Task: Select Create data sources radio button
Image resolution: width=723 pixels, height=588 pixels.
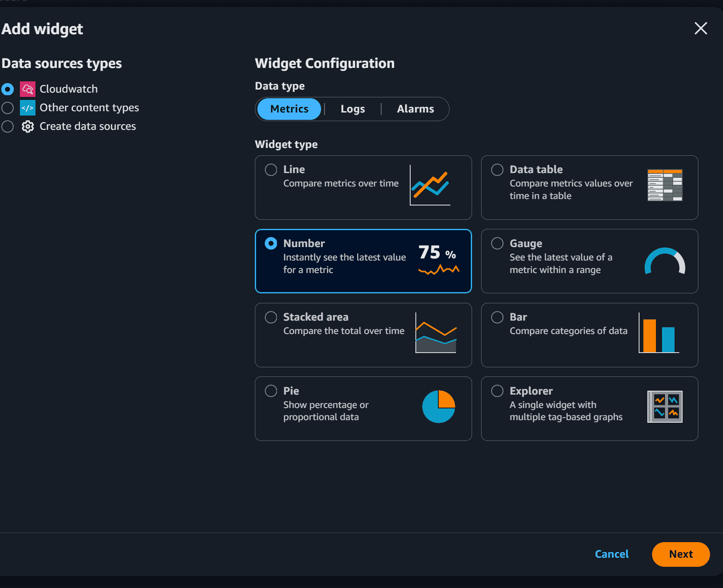Action: [8, 126]
